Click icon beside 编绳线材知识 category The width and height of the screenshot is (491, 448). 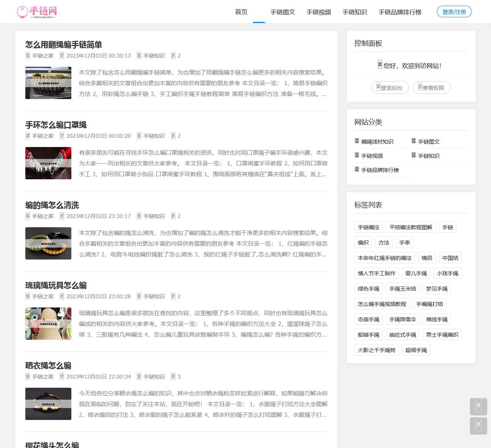click(x=357, y=141)
